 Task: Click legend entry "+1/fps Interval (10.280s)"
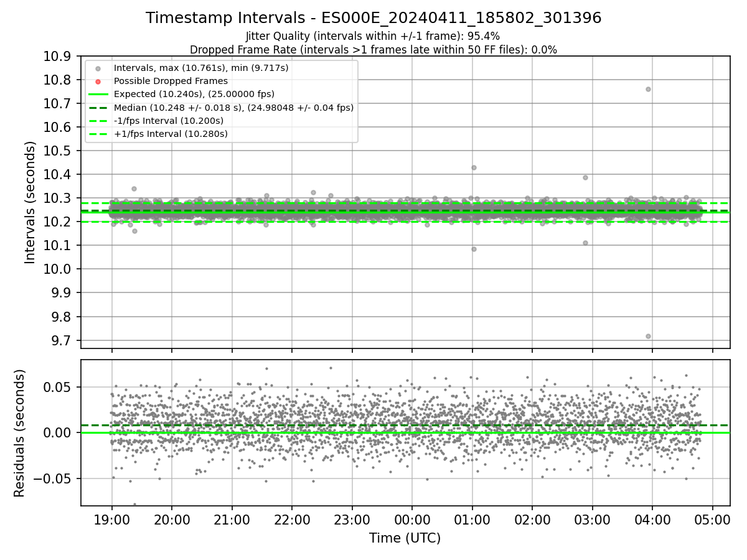pos(171,134)
